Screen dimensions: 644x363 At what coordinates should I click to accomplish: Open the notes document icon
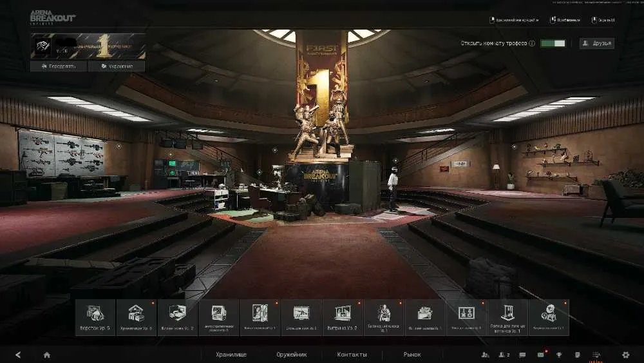578,355
